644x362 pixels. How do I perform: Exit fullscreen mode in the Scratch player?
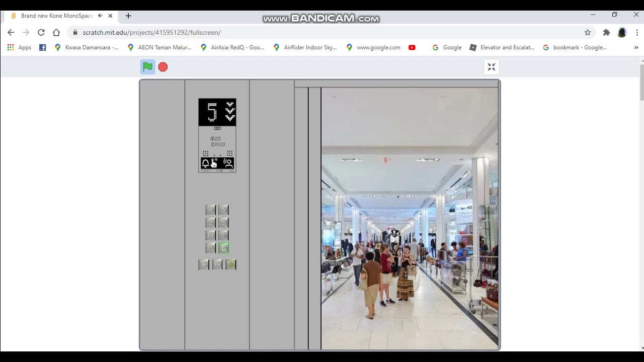[x=492, y=67]
